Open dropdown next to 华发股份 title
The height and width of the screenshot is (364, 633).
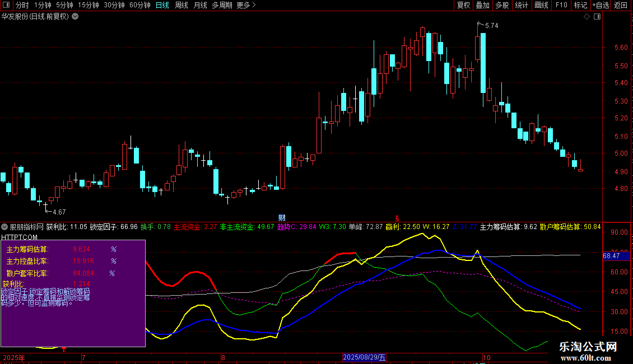76,16
